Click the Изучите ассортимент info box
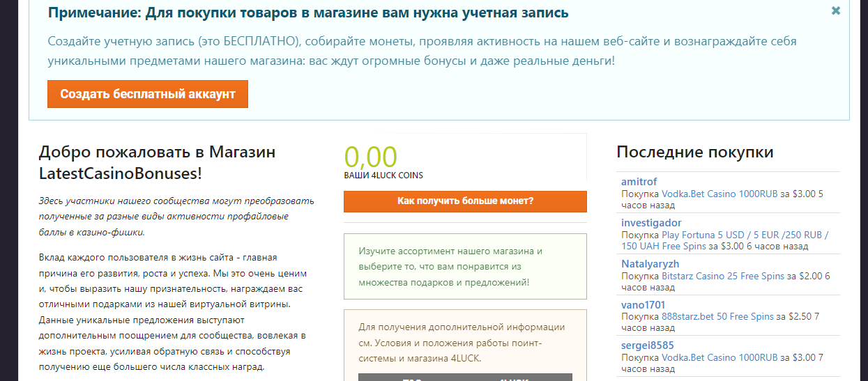The width and height of the screenshot is (868, 381). pos(465,266)
